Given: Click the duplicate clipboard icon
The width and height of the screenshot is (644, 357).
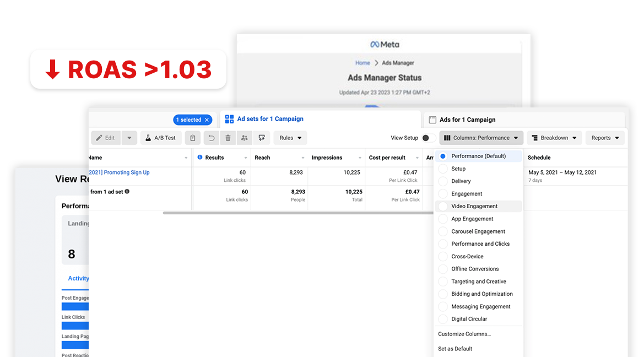Looking at the screenshot, I should pos(193,138).
